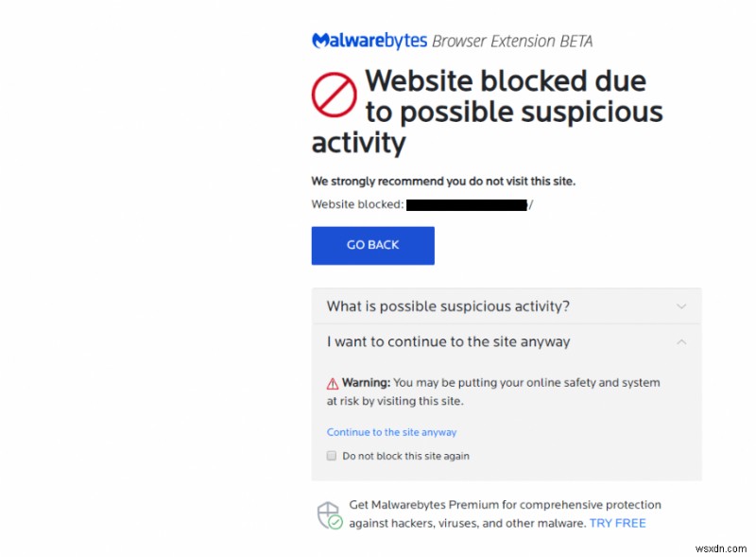
Task: Collapse the 'I want to continue to the site anyway' section
Action: click(448, 341)
